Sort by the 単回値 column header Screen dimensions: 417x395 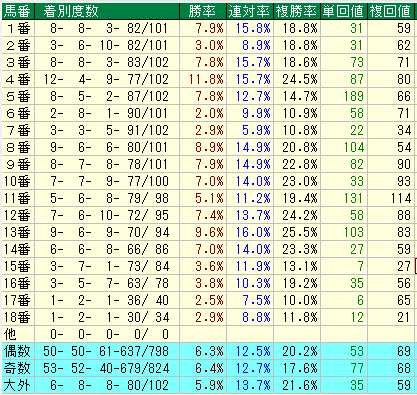344,11
